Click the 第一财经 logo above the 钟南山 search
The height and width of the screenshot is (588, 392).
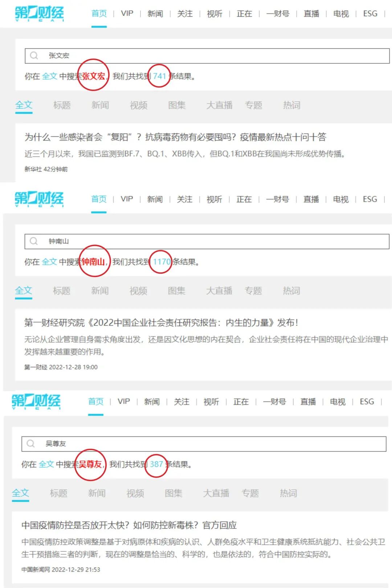pyautogui.click(x=39, y=199)
